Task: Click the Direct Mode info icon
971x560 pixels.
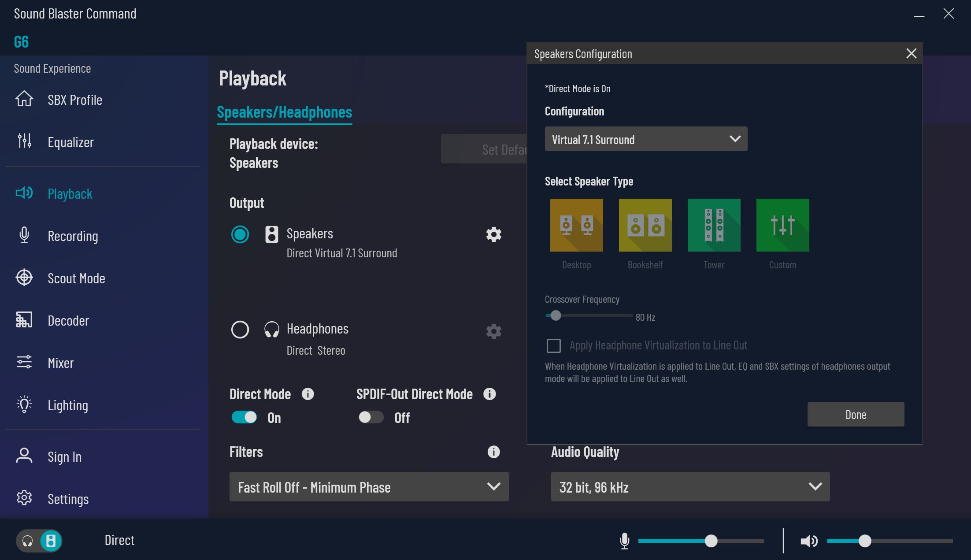Action: click(x=308, y=394)
